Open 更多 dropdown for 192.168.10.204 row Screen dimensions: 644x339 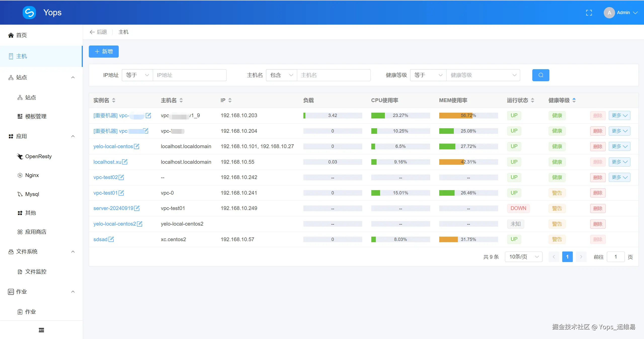point(619,131)
